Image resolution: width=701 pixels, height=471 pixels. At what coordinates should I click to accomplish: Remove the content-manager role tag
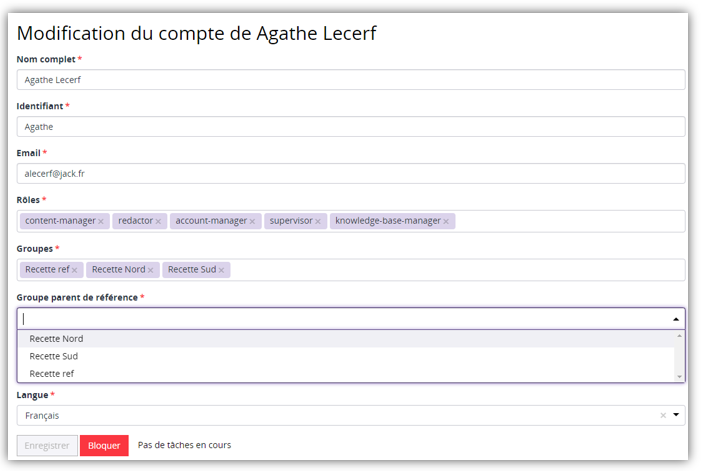coord(101,221)
